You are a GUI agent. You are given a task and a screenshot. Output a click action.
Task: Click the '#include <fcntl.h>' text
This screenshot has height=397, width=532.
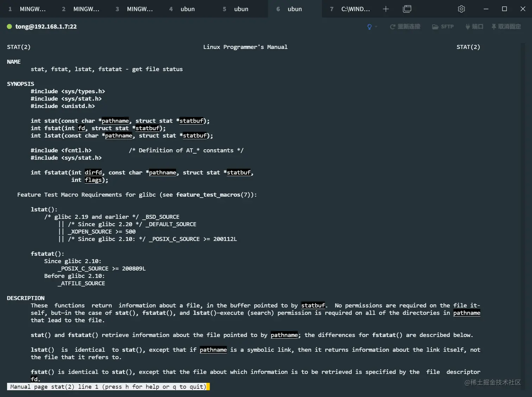pos(61,150)
